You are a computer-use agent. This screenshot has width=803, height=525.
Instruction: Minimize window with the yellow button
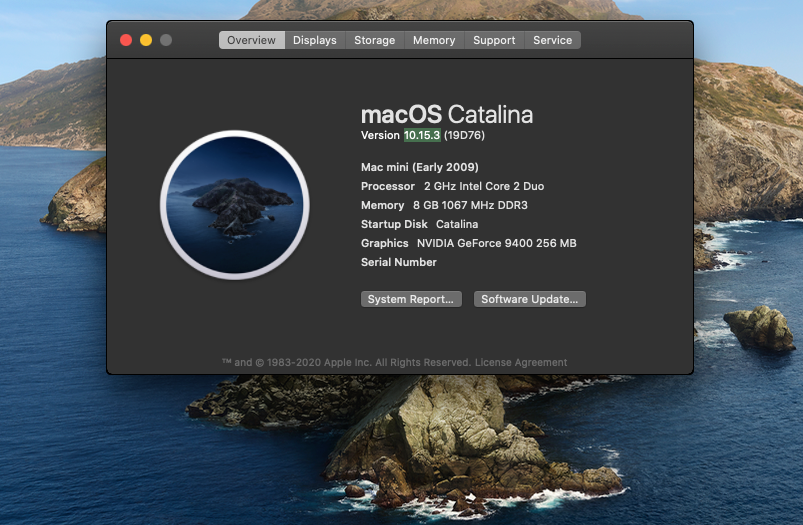(146, 40)
